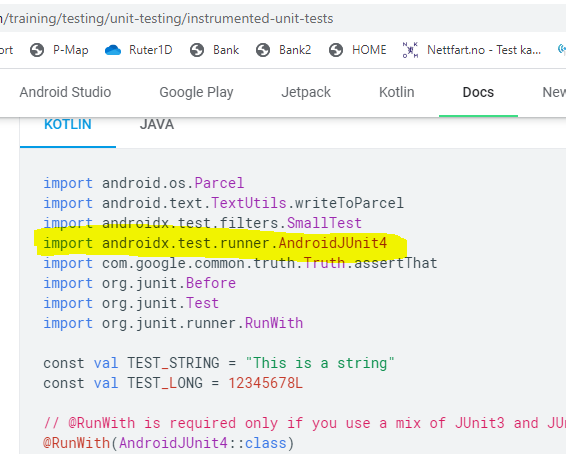Click the Bank bookmark globe icon
566x454 pixels.
coord(197,50)
